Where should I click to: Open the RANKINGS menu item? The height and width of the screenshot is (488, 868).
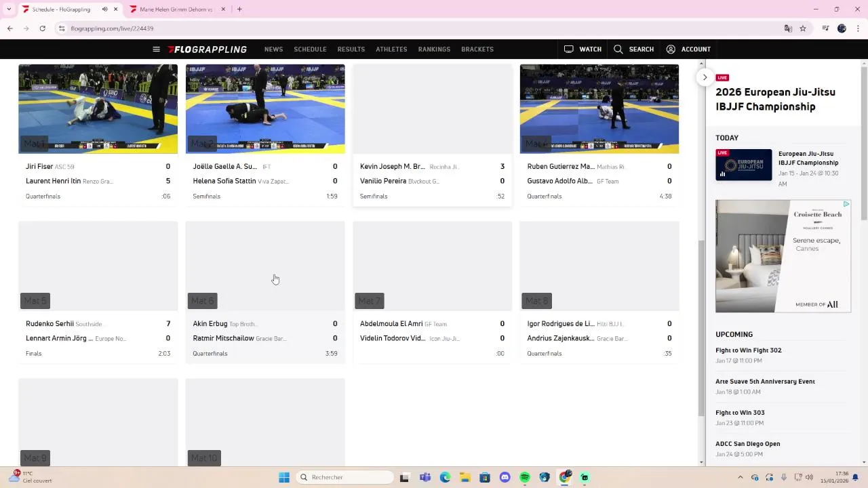pos(434,49)
